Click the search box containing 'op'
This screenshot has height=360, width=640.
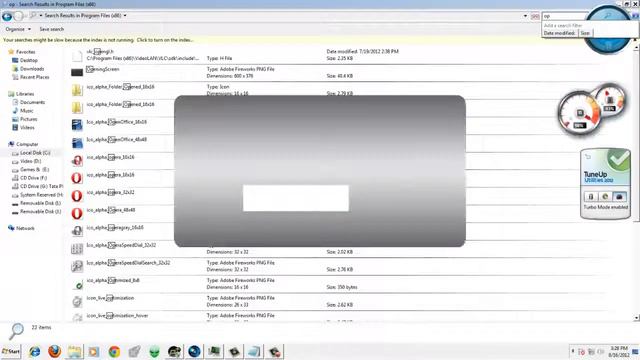click(565, 16)
